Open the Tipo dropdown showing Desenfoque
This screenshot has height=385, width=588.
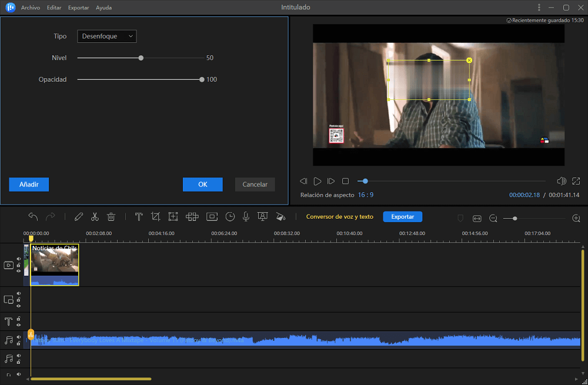(x=107, y=36)
